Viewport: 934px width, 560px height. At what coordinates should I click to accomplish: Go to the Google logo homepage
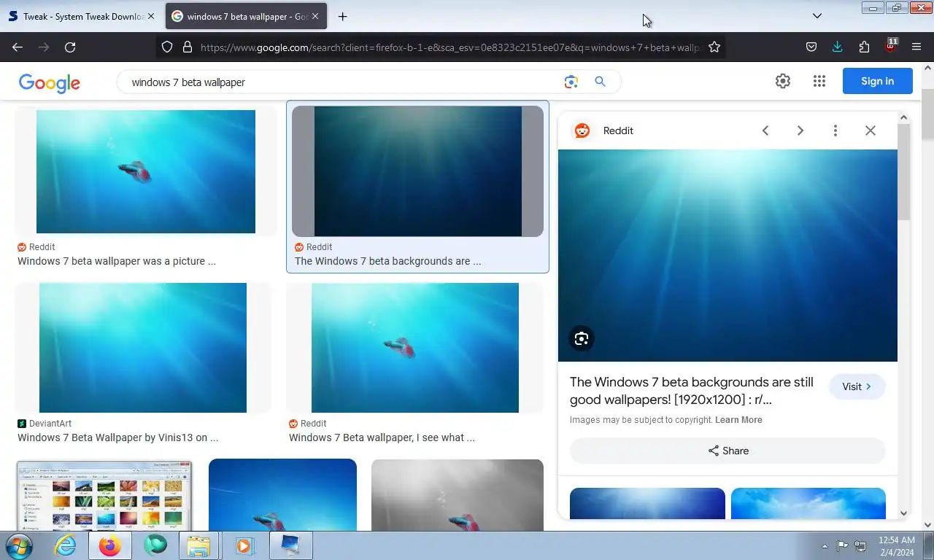[x=49, y=83]
